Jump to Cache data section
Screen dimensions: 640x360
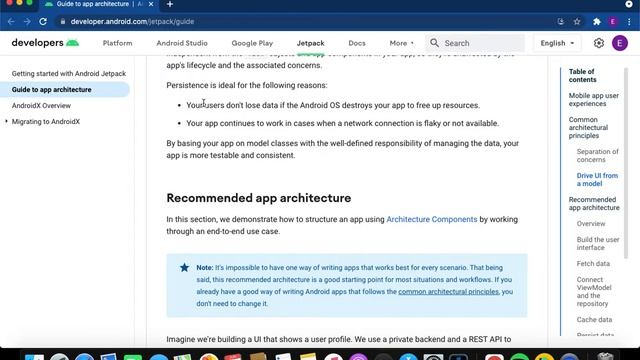click(594, 320)
